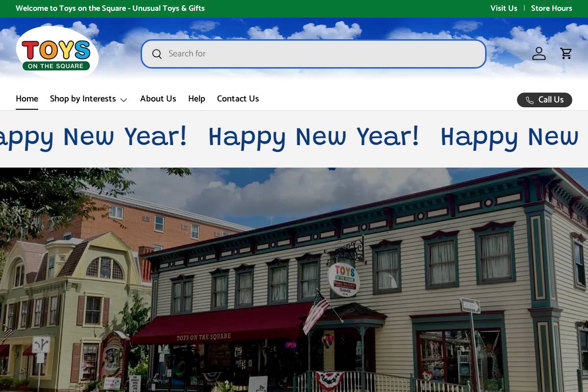Image resolution: width=588 pixels, height=392 pixels.
Task: Click the Help navigation item
Action: click(196, 98)
